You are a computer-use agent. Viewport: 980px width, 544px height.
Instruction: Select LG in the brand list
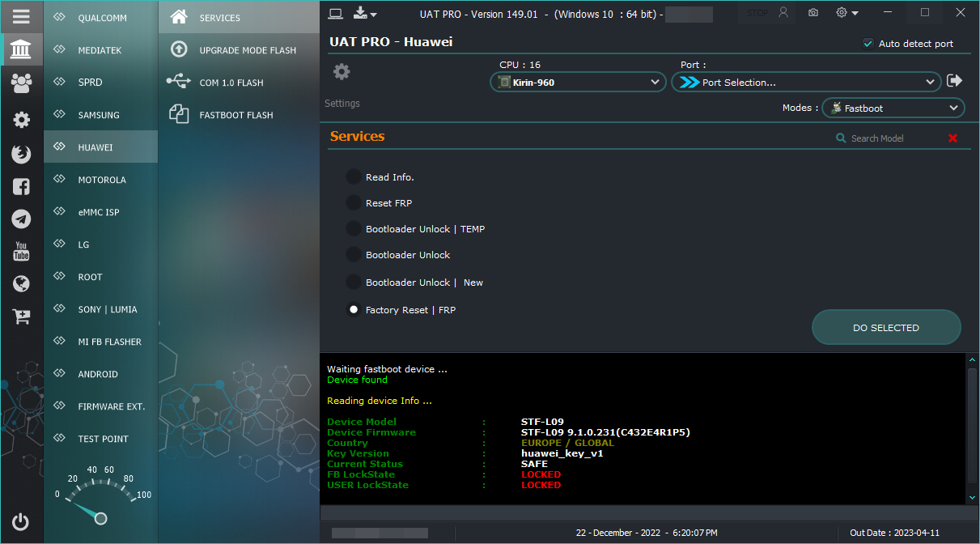100,244
